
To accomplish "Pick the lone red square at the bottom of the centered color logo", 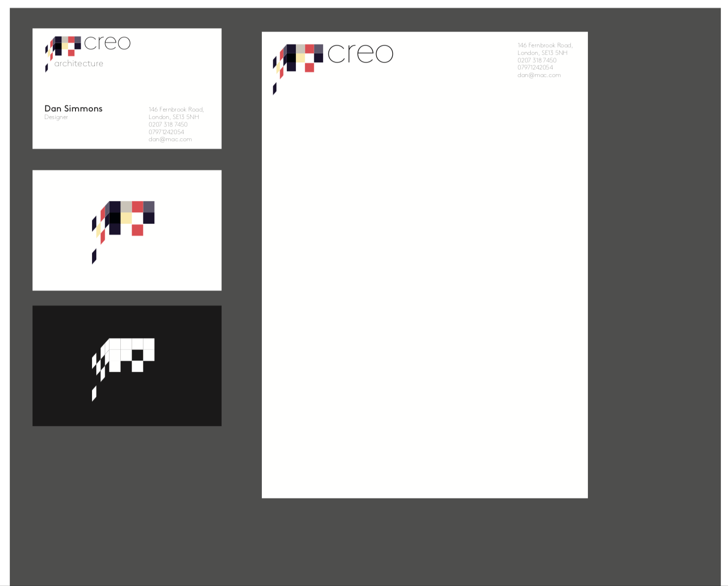I will [137, 230].
